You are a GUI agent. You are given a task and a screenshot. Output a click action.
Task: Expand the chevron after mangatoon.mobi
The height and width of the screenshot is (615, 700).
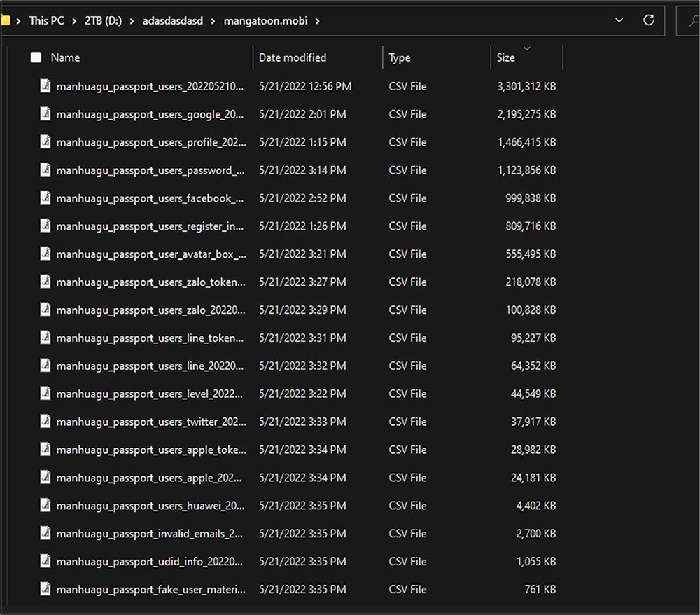click(317, 21)
